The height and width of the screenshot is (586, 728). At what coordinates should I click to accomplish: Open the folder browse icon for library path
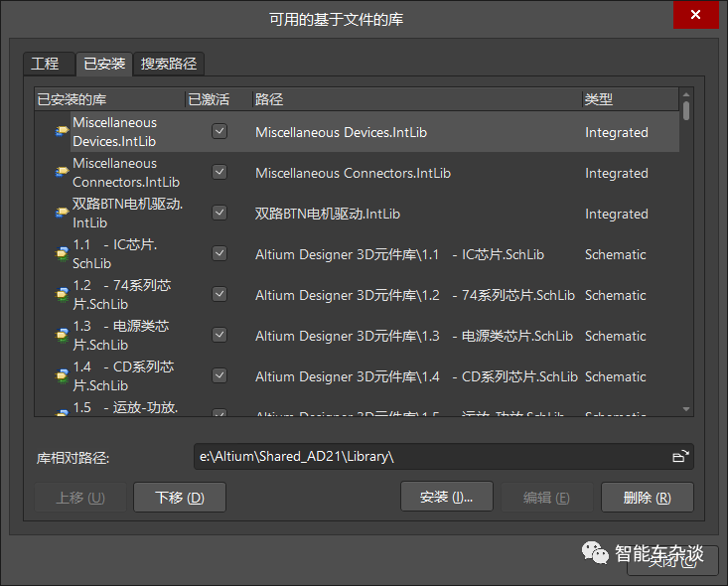(680, 457)
